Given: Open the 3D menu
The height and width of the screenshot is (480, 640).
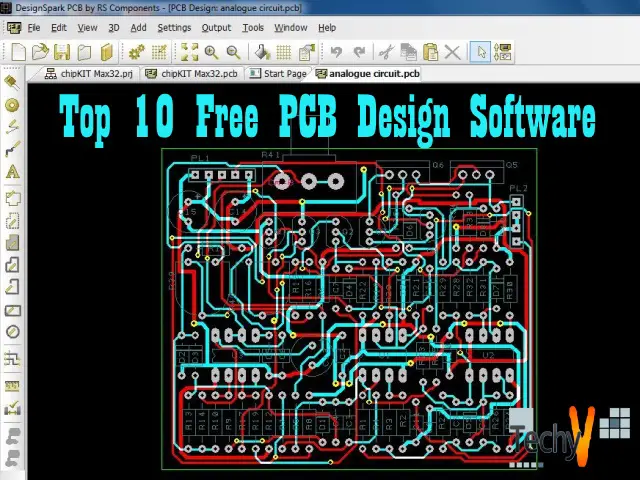Looking at the screenshot, I should 113,28.
